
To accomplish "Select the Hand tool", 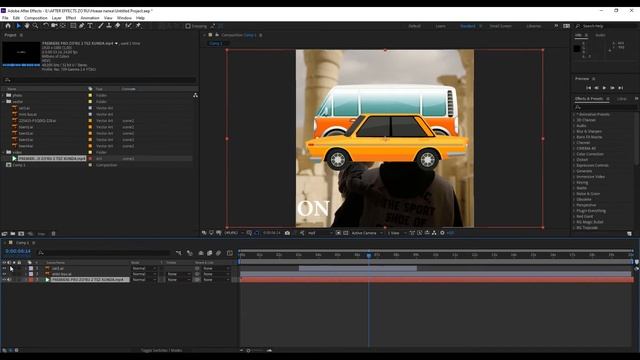I will tap(27, 26).
